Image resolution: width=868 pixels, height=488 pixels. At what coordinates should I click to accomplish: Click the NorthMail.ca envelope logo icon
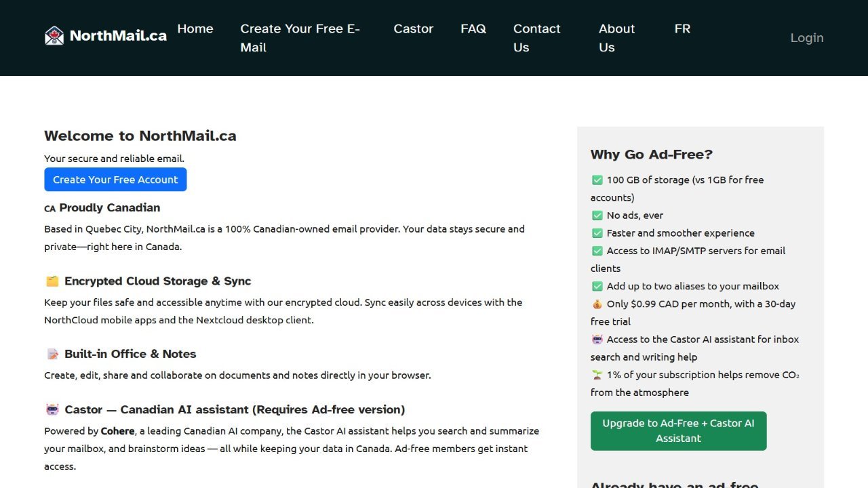pyautogui.click(x=54, y=35)
